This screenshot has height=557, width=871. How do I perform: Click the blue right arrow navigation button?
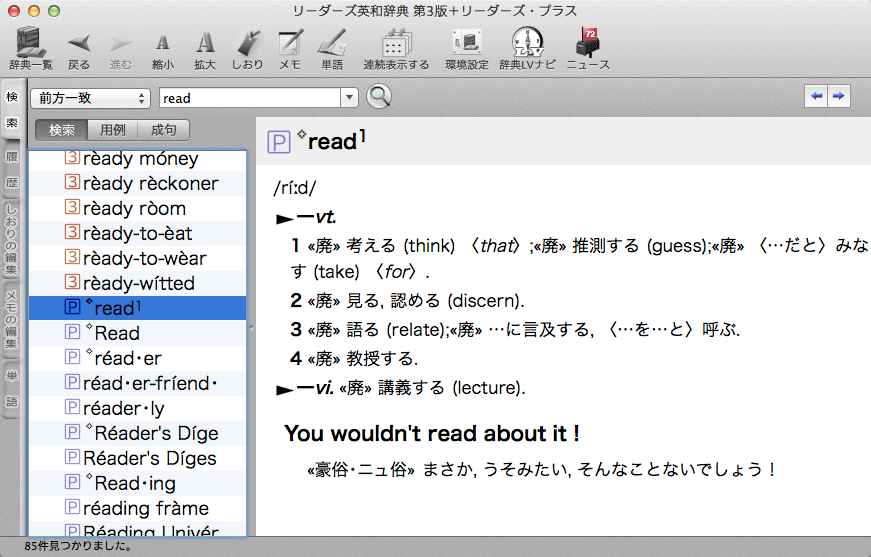tap(839, 95)
